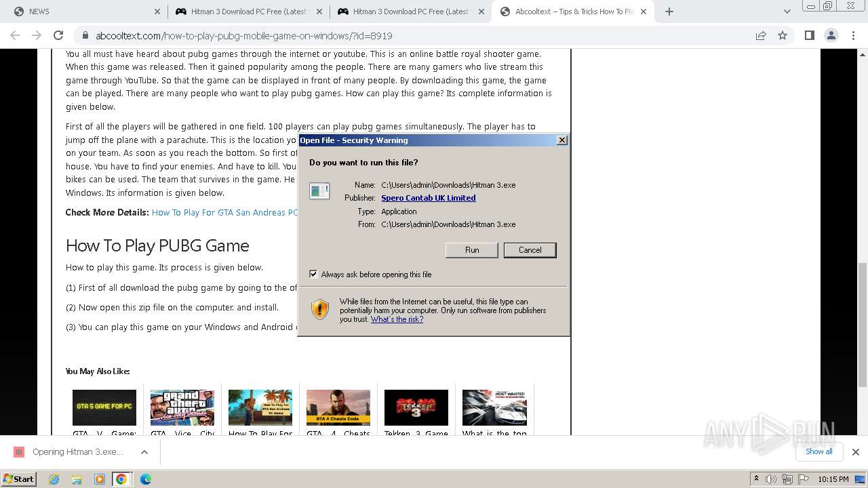Expand the Hitman 3.exe download options
868x488 pixels.
(x=144, y=452)
